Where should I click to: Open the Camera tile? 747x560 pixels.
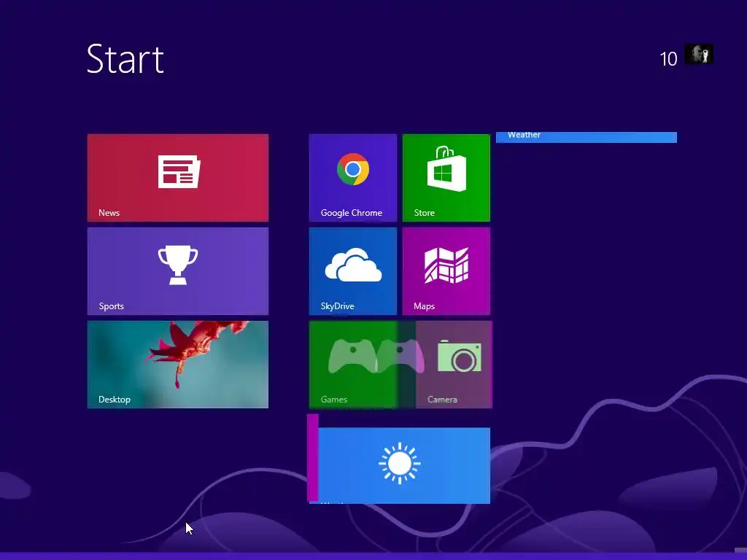[x=454, y=365]
